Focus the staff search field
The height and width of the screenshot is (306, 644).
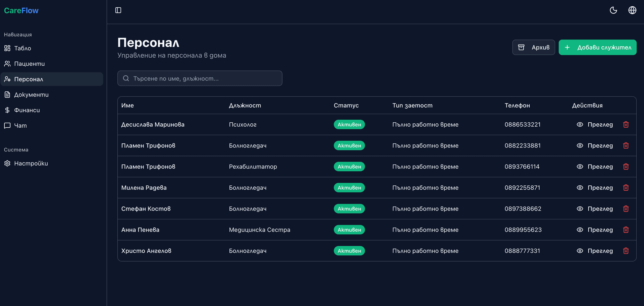click(200, 78)
